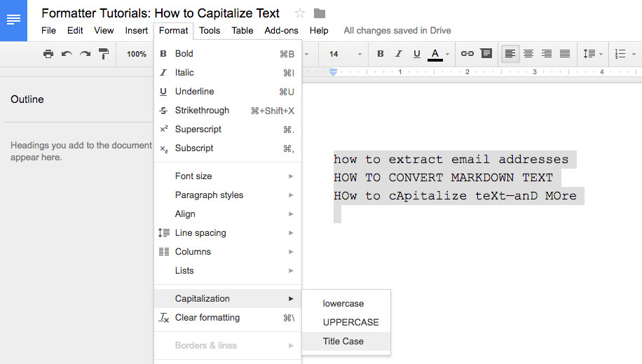The height and width of the screenshot is (364, 642).
Task: Toggle toolbar Underline button
Action: point(417,54)
